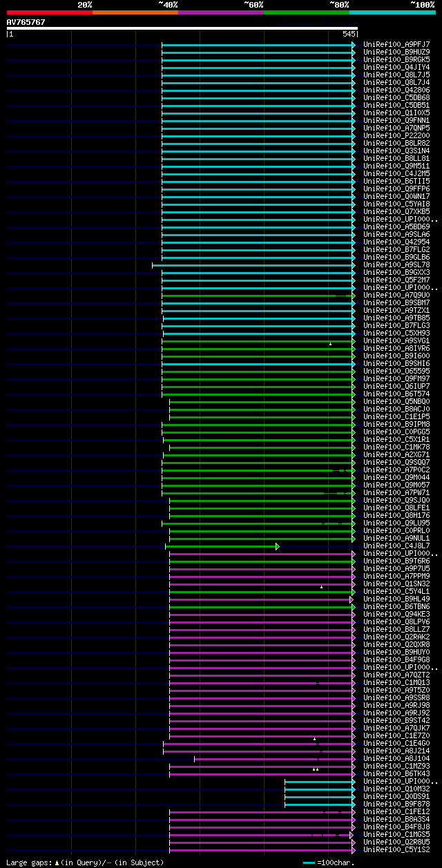The image size is (442, 868).
Task: Select the UniRef100_A7QJK7 label
Action: pos(396,728)
